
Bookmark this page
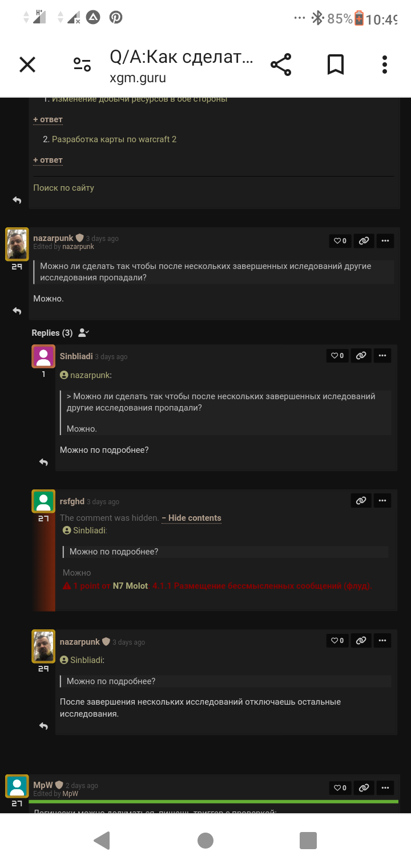pyautogui.click(x=336, y=65)
